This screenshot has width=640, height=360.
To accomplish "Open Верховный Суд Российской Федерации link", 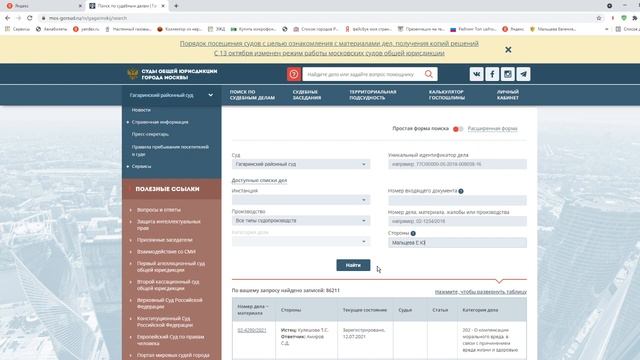I will pyautogui.click(x=169, y=303).
